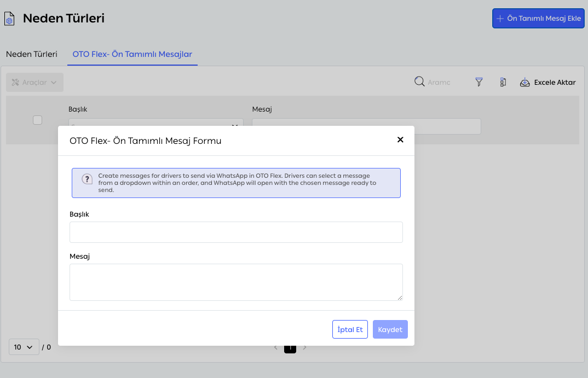The image size is (588, 378).
Task: Click the Neden Türleri document icon
Action: [9, 19]
